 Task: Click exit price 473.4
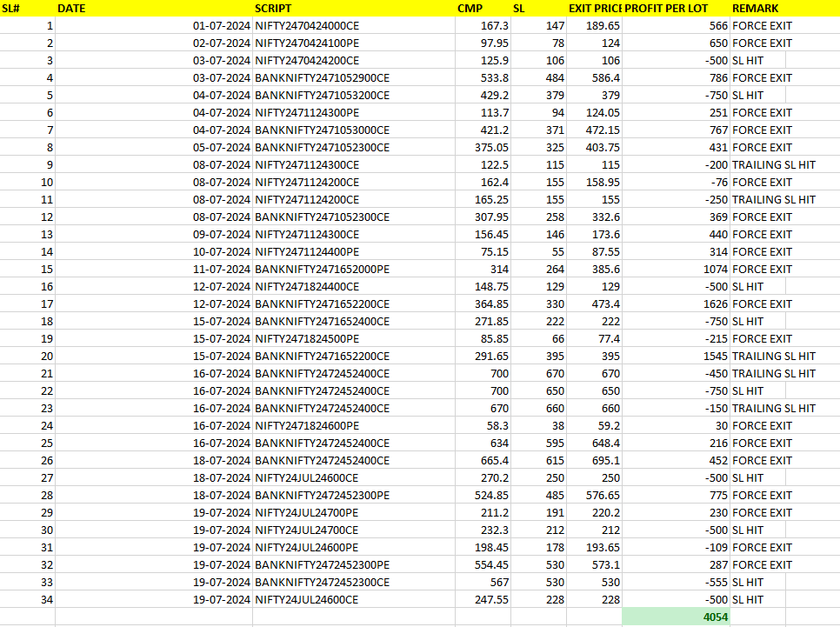pos(594,303)
